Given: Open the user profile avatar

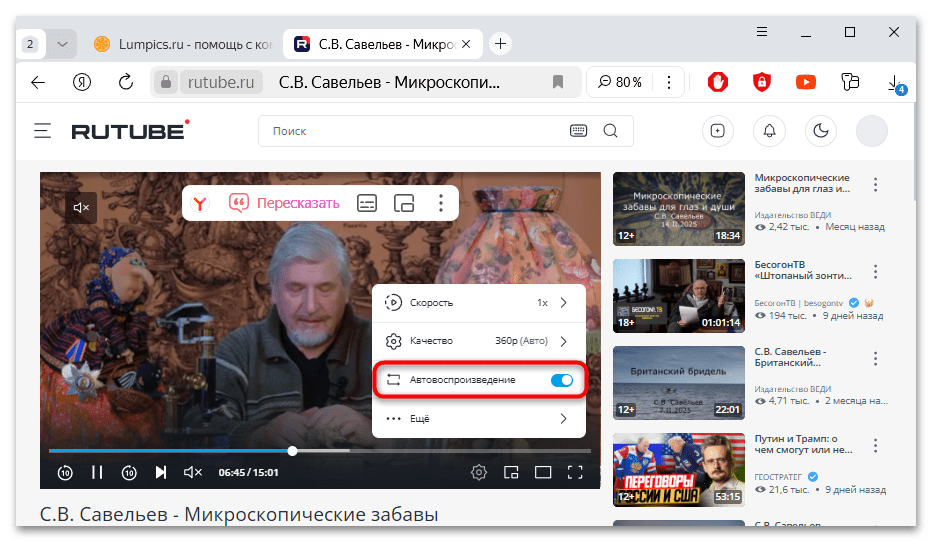Looking at the screenshot, I should coord(872,131).
